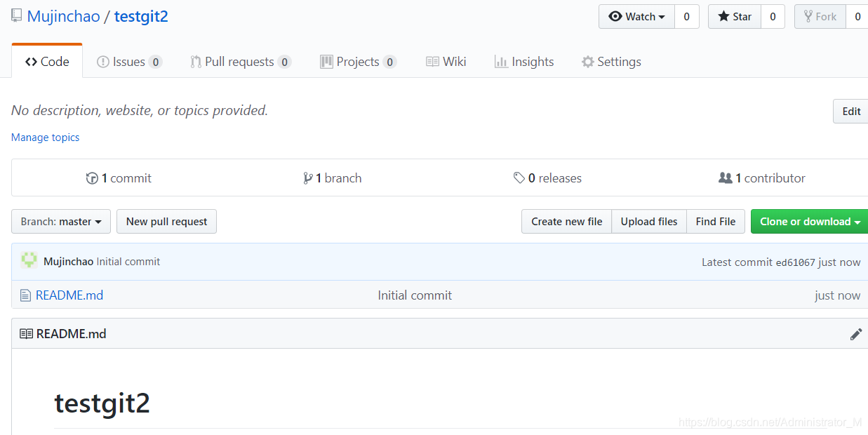Click the 'just now' time in README.md row
Screen dimensions: 868x435
click(x=838, y=295)
